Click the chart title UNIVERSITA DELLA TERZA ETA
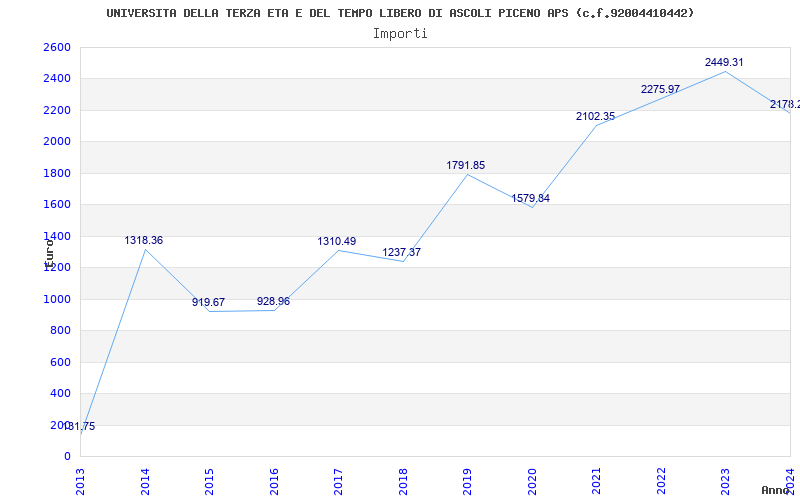 pyautogui.click(x=401, y=13)
